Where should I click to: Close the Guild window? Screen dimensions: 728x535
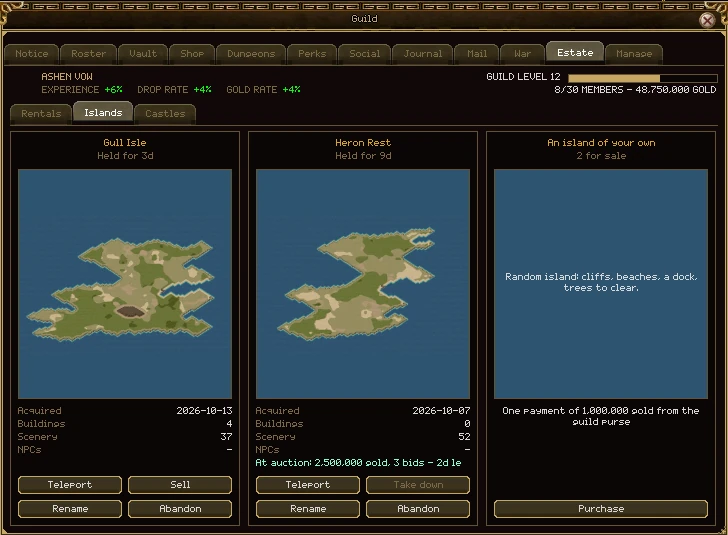[x=707, y=20]
